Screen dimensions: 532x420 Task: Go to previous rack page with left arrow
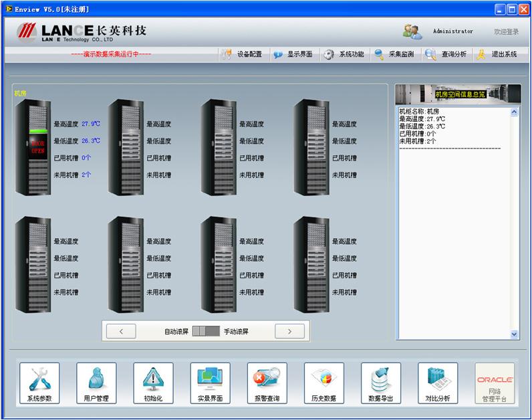click(121, 331)
